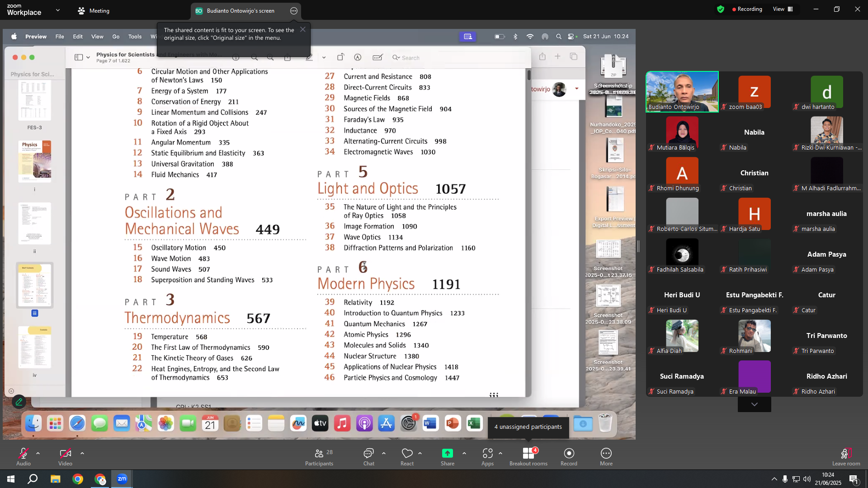The width and height of the screenshot is (868, 488).
Task: Open Edit menu in shared Preview menubar
Action: pos(78,37)
